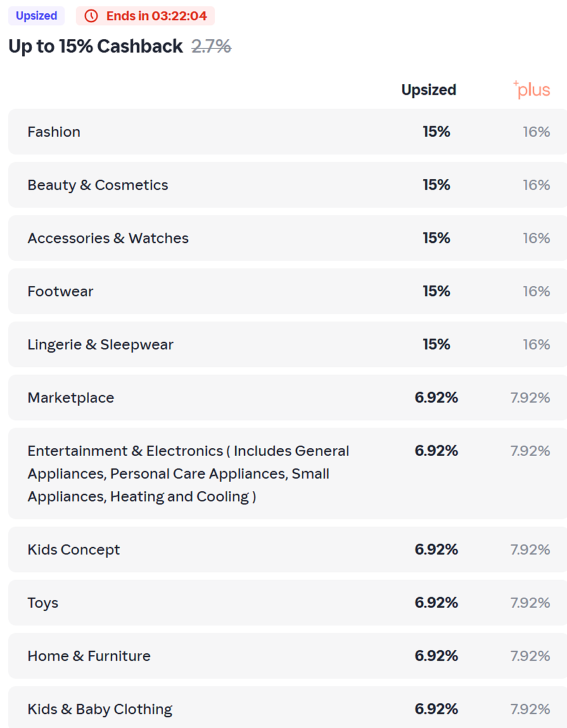Select the Beauty & Cosmetics row
This screenshot has width=567, height=728.
tap(288, 185)
